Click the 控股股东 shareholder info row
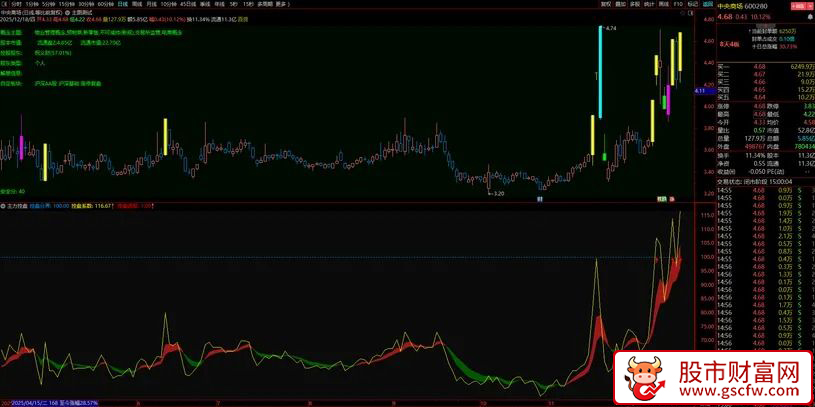Viewport: 815px width, 407px height. [36, 52]
